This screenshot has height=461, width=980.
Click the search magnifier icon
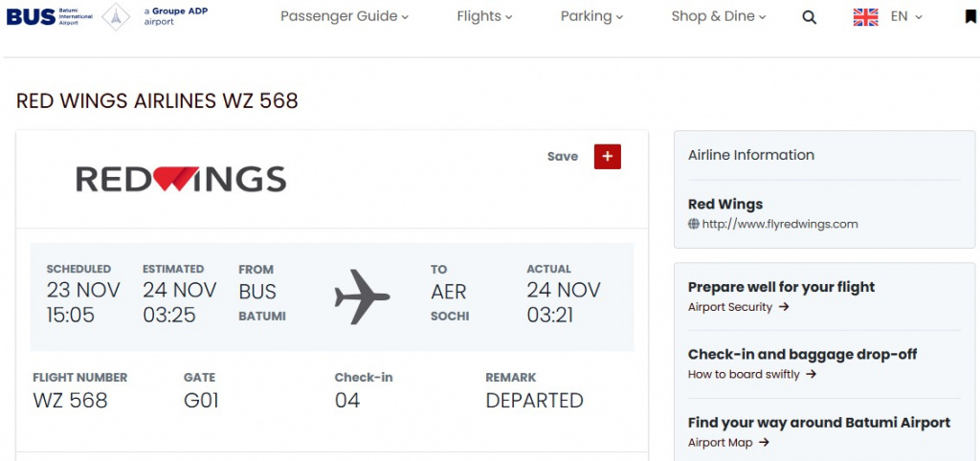pyautogui.click(x=809, y=17)
